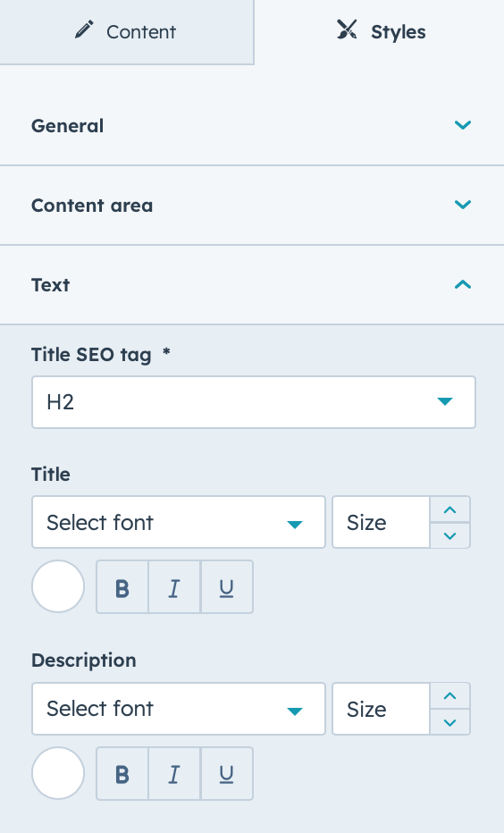Expand the General section

(252, 125)
